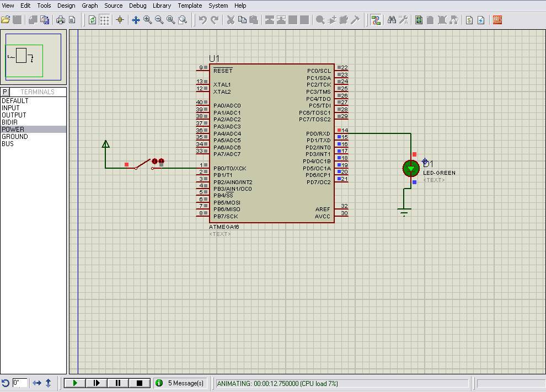
Task: Toggle the wire auto-router icon
Action: pyautogui.click(x=376, y=20)
